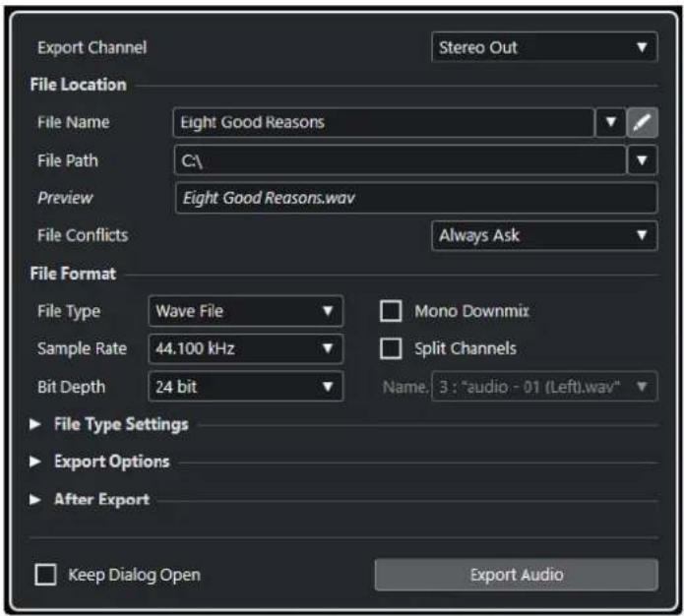The image size is (684, 616).
Task: Enable the Split Channels checkbox
Action: (x=391, y=348)
